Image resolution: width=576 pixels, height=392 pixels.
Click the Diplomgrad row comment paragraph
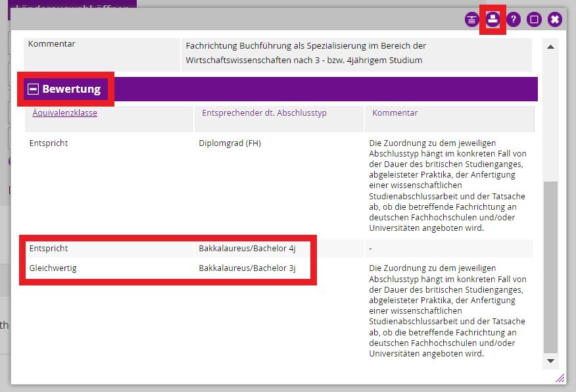pyautogui.click(x=447, y=185)
